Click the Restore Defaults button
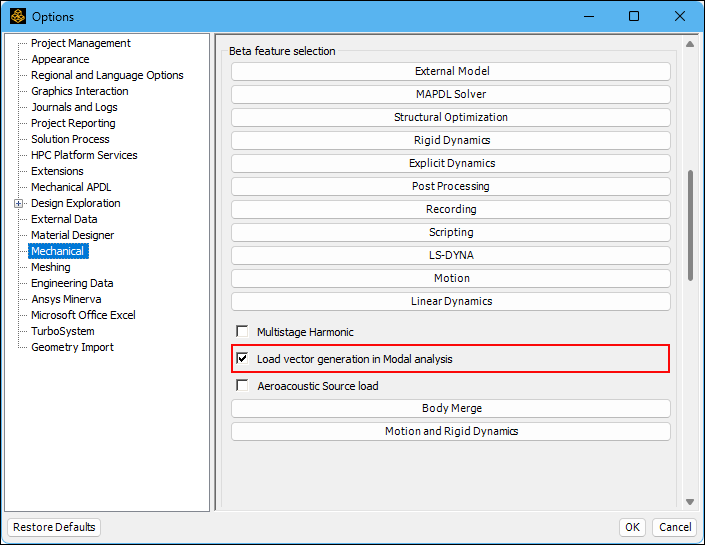This screenshot has width=705, height=545. tap(54, 527)
